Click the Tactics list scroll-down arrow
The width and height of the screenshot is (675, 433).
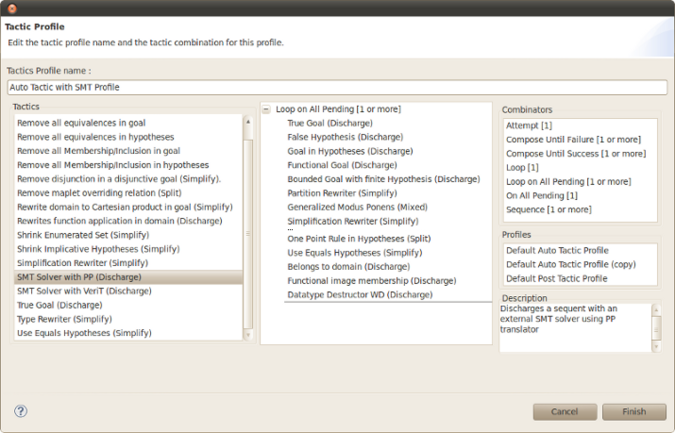(248, 334)
